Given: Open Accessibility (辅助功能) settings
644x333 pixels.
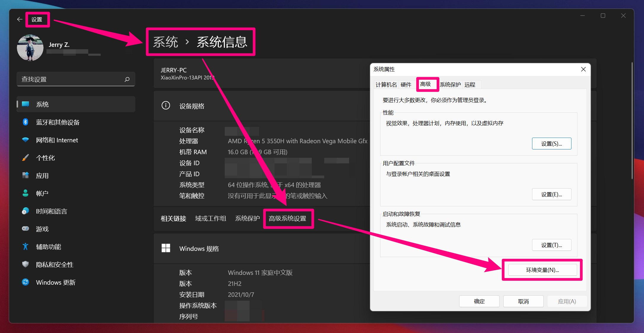Looking at the screenshot, I should (49, 247).
